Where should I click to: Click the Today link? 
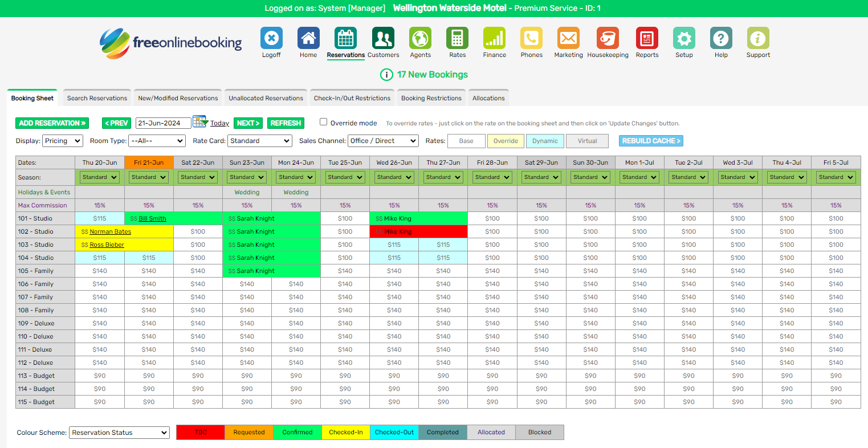219,123
